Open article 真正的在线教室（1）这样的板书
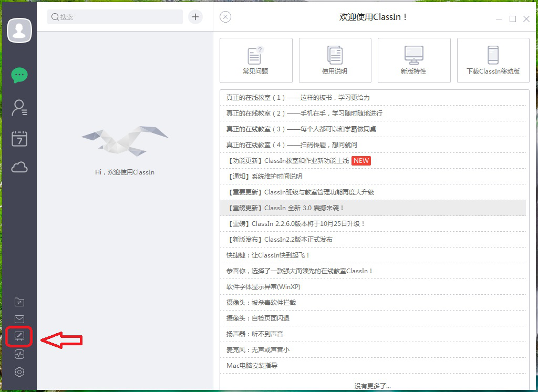The height and width of the screenshot is (392, 538). 373,98
